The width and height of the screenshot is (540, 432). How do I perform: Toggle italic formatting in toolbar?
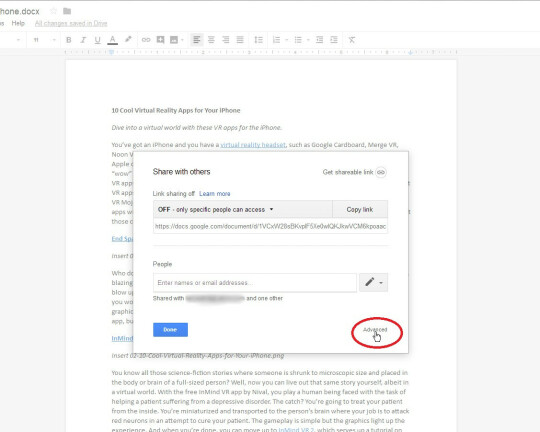coord(83,40)
